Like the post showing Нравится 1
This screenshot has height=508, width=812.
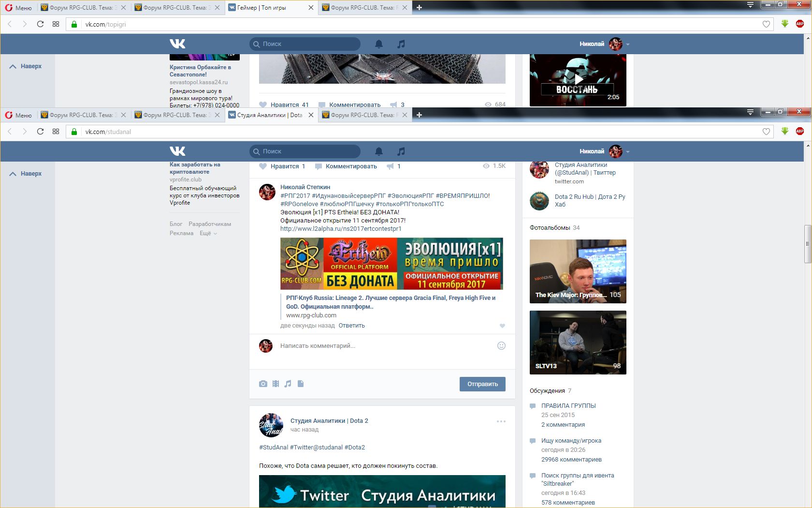pyautogui.click(x=282, y=166)
